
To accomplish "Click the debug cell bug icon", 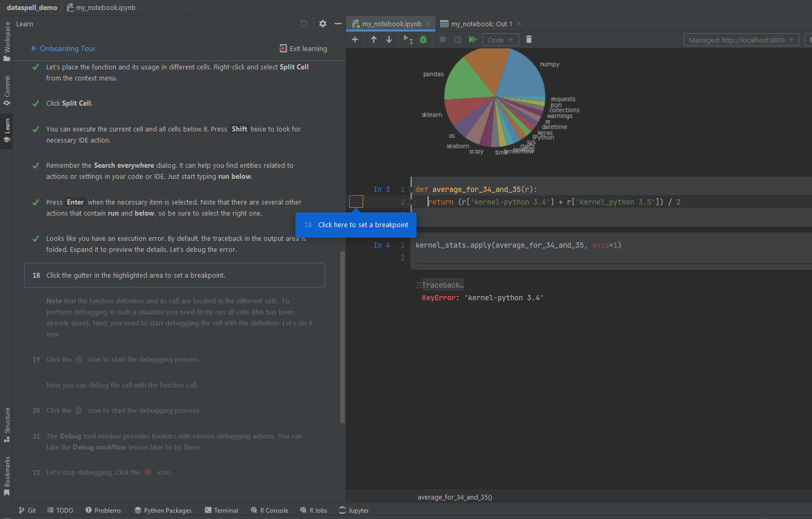I will point(423,39).
